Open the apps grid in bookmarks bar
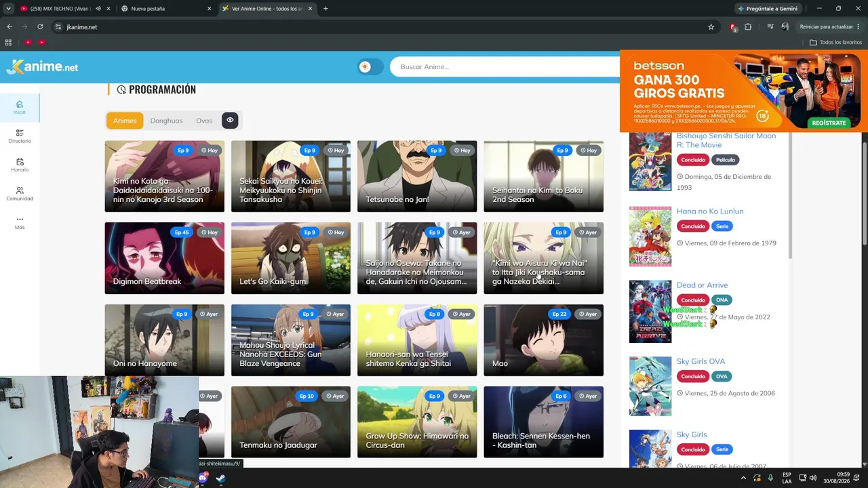The width and height of the screenshot is (868, 488). tap(8, 42)
